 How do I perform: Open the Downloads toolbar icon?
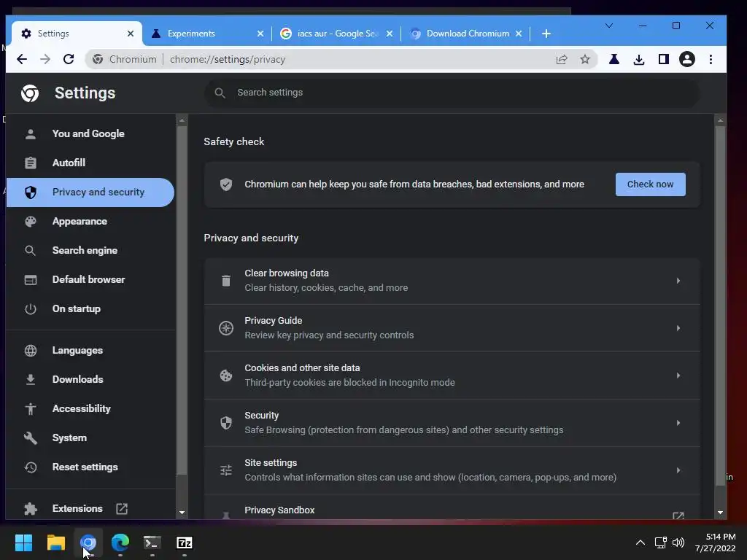pyautogui.click(x=639, y=59)
